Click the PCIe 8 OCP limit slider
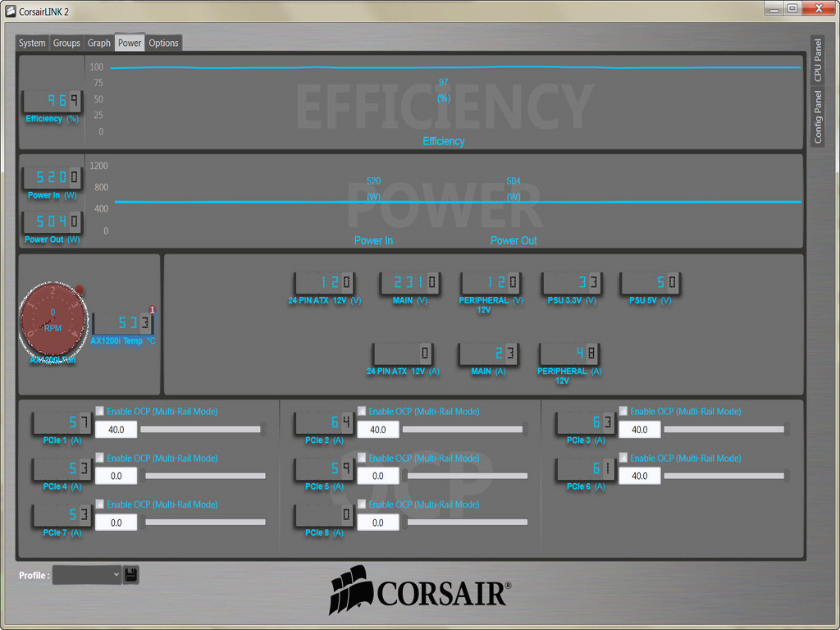The width and height of the screenshot is (840, 630). [465, 523]
